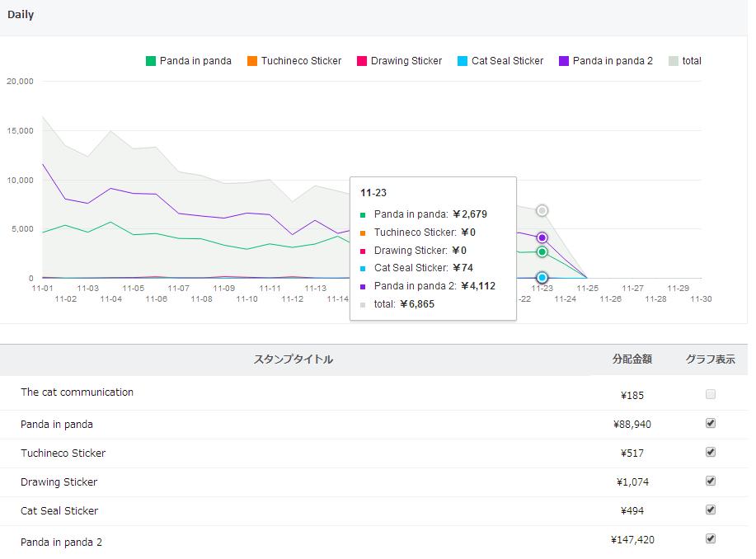Select the Daily section heading
This screenshot has height=559, width=756.
[x=21, y=15]
